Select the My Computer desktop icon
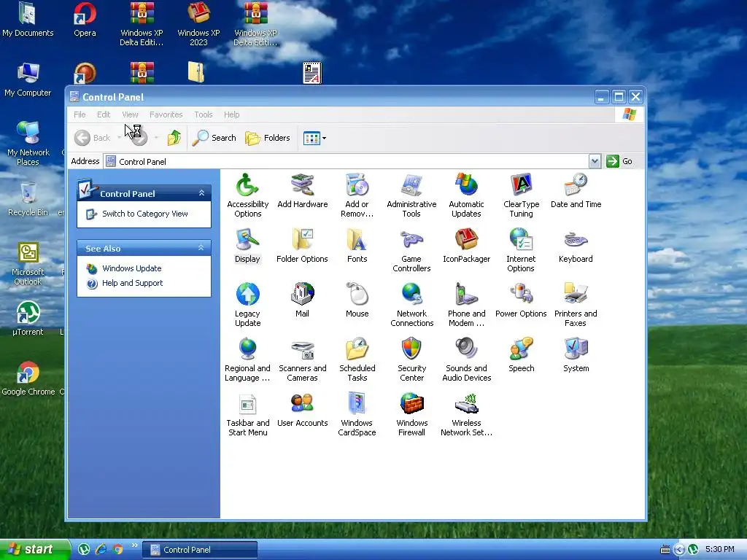The height and width of the screenshot is (560, 747). click(x=28, y=79)
